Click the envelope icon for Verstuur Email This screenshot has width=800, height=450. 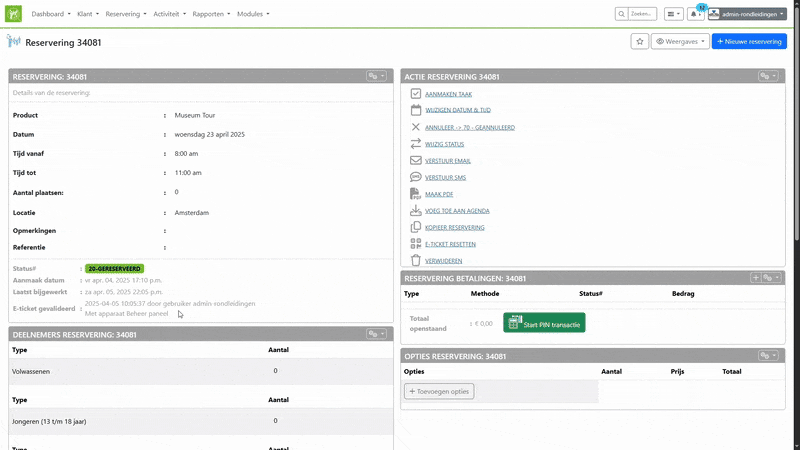[x=416, y=160]
